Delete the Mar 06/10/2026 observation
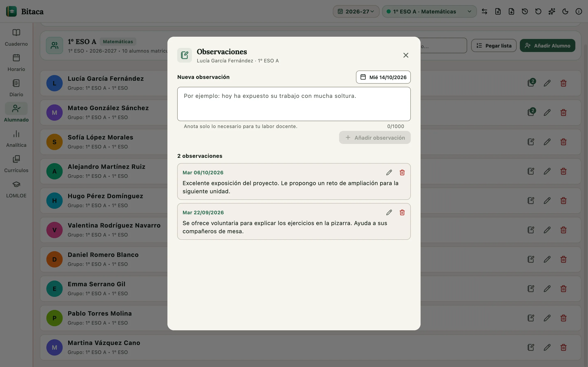588x367 pixels. [402, 172]
